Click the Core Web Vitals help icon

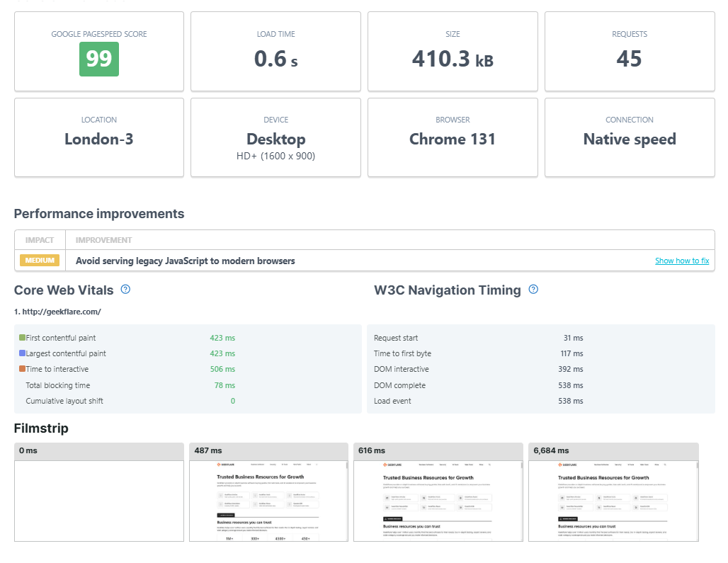pyautogui.click(x=125, y=289)
